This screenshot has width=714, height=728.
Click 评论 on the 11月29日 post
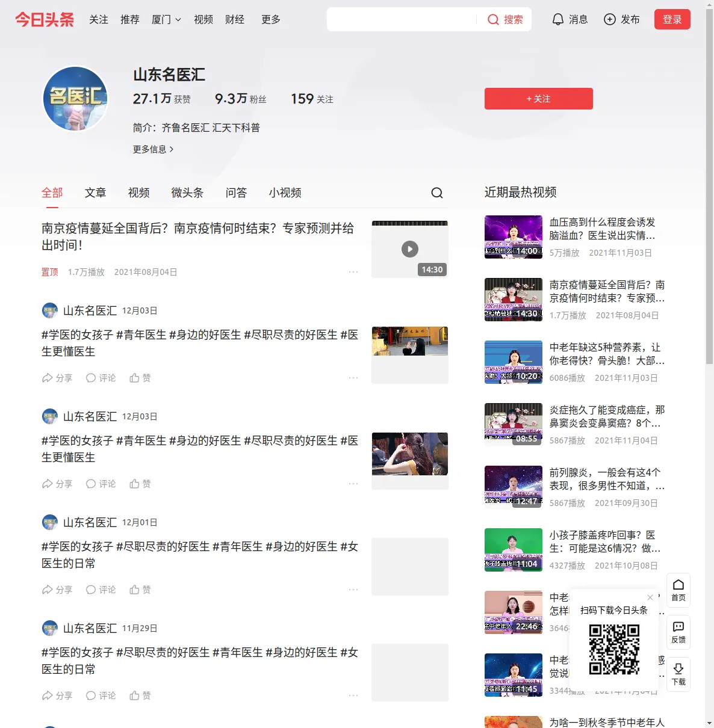[x=101, y=696]
